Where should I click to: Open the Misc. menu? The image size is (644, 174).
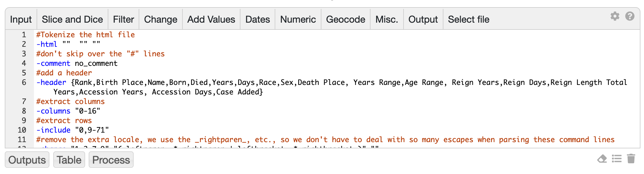pyautogui.click(x=387, y=19)
